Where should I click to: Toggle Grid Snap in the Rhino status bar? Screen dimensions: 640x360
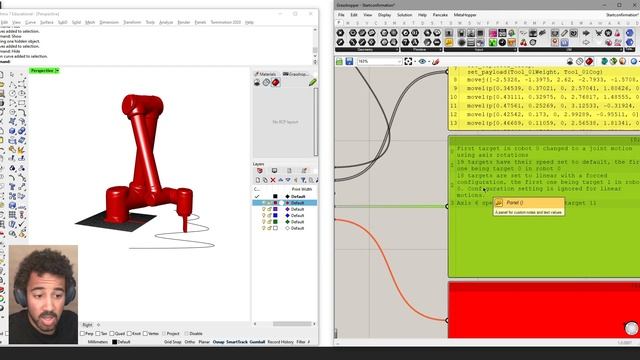tap(173, 342)
